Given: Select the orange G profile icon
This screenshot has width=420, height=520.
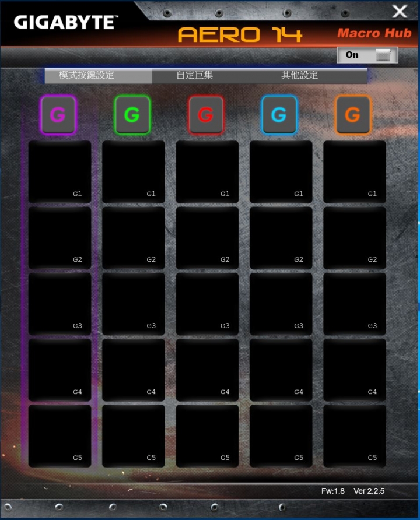Looking at the screenshot, I should 353,115.
